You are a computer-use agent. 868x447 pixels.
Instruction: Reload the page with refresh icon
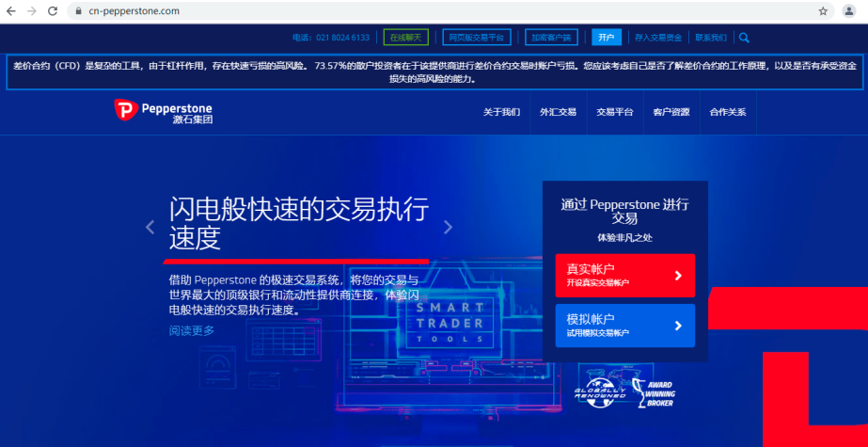[x=53, y=11]
